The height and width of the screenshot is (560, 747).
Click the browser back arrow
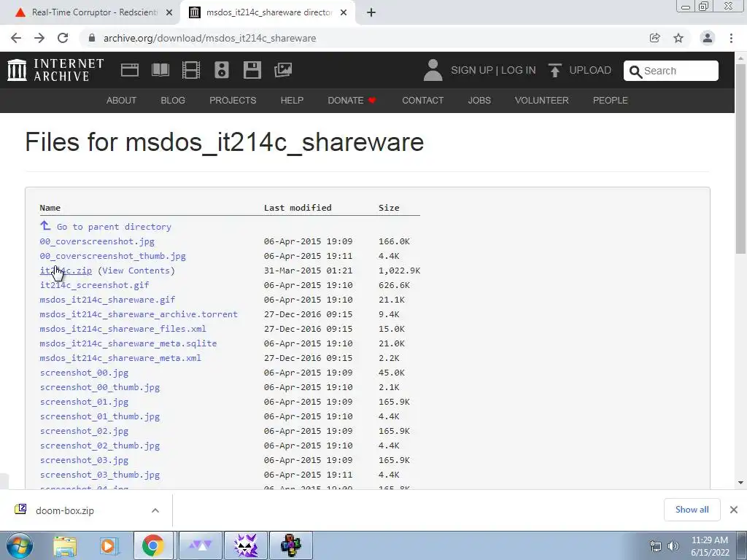coord(16,38)
